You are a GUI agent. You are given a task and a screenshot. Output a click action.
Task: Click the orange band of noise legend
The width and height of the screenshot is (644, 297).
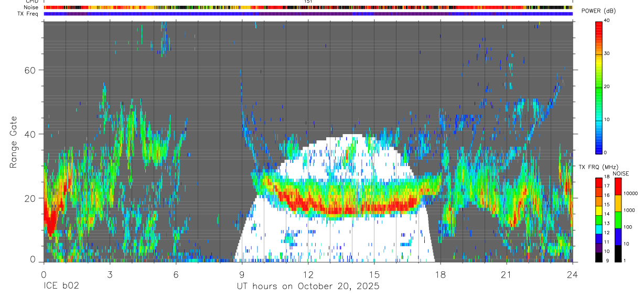(x=617, y=203)
